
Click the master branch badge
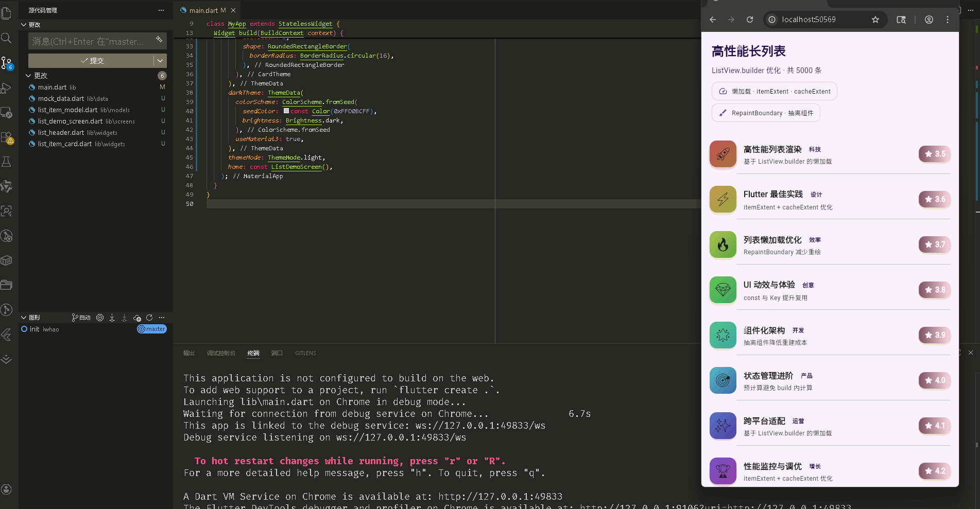click(152, 329)
